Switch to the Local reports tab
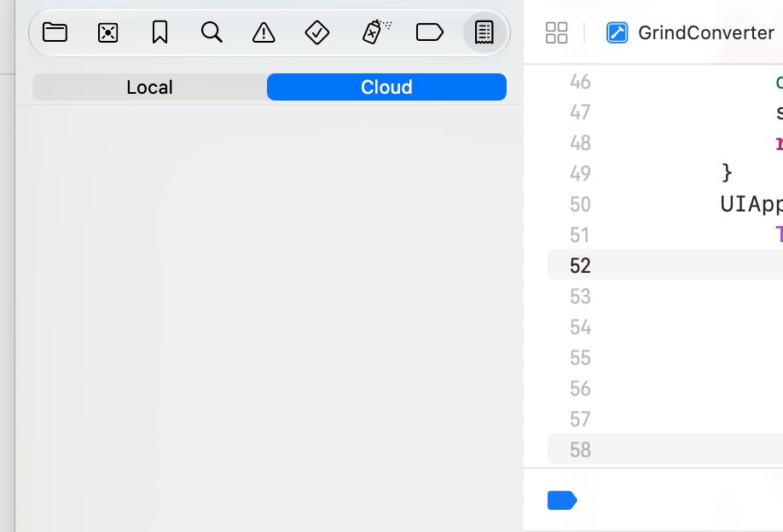 [150, 87]
